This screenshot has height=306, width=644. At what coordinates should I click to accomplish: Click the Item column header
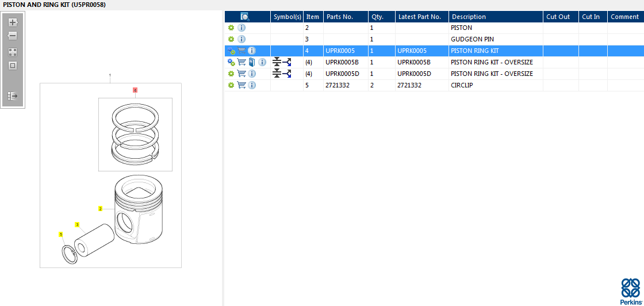[313, 17]
